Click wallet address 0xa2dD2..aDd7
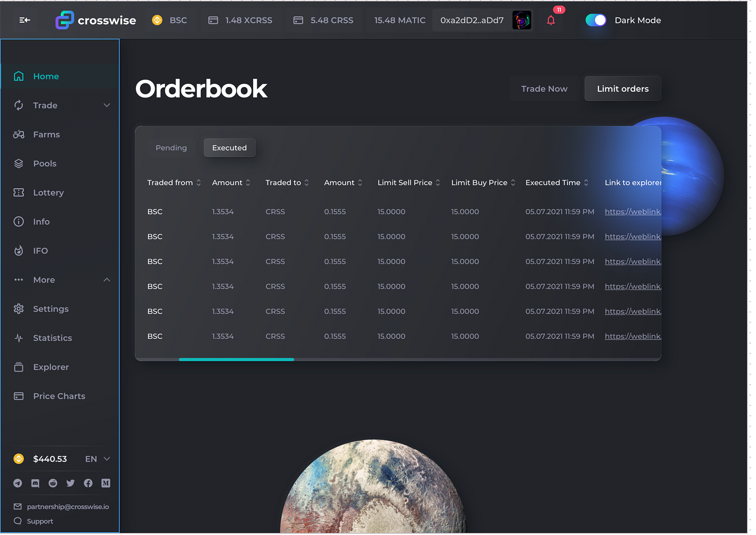 click(x=472, y=20)
